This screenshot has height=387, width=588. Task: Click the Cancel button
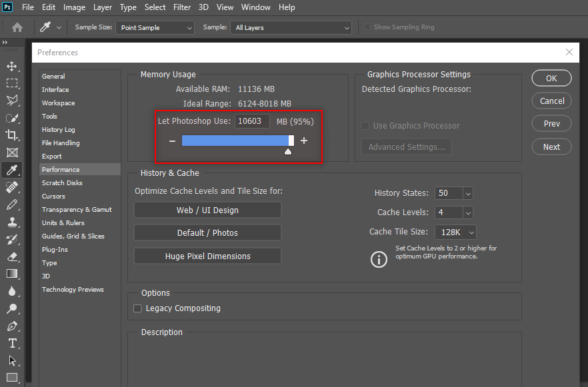[x=551, y=101]
